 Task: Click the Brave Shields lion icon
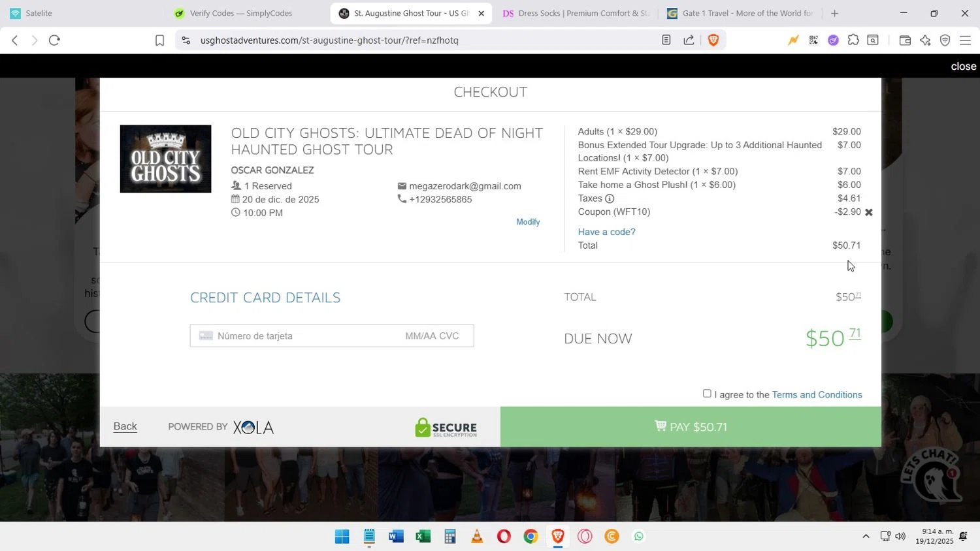(x=713, y=40)
